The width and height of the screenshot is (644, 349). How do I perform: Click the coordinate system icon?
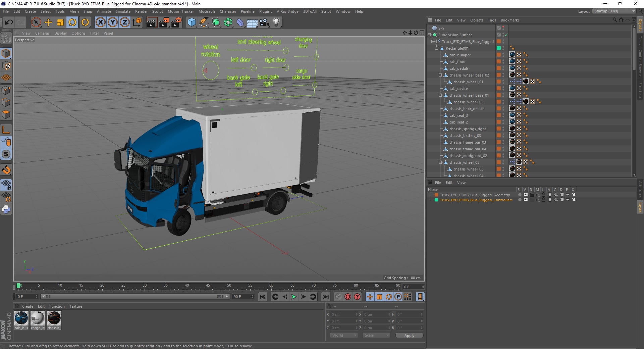(137, 22)
